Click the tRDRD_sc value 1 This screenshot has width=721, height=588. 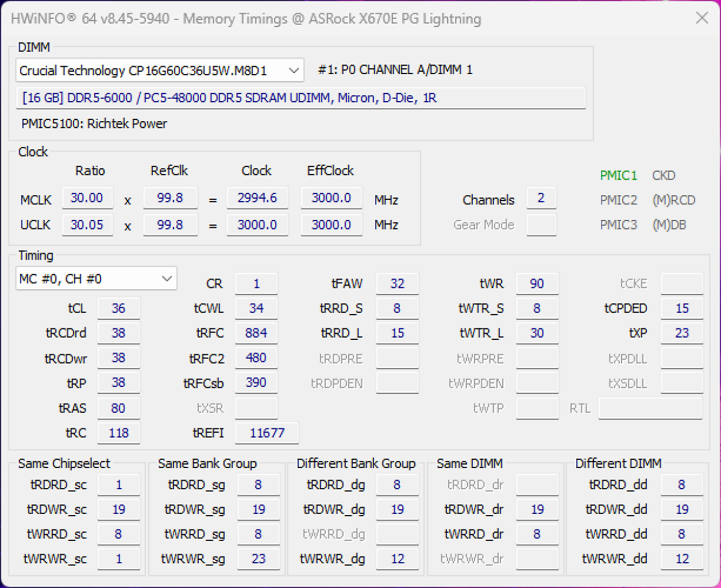point(118,485)
